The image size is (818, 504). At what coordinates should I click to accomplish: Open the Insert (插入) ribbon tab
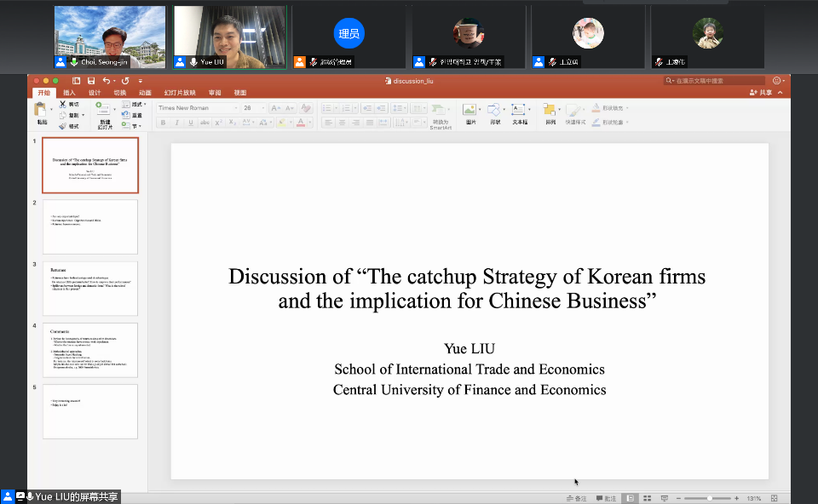tap(69, 92)
